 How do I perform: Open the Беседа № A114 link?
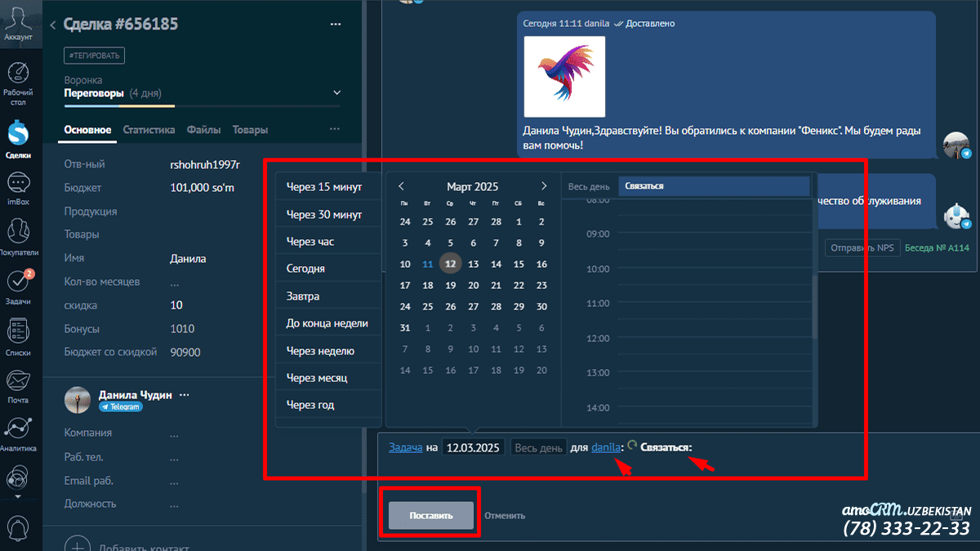[937, 247]
